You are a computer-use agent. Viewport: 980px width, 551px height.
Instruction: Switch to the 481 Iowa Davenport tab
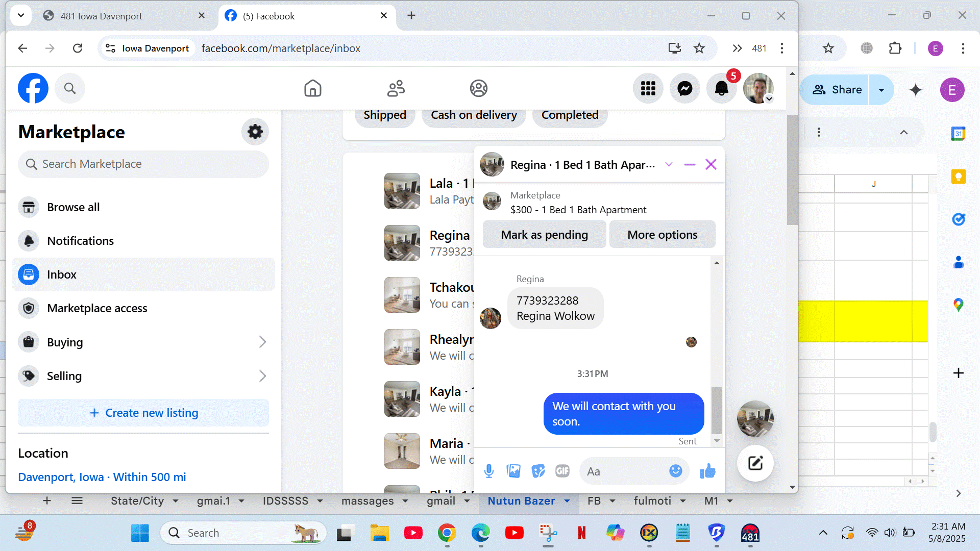click(101, 16)
